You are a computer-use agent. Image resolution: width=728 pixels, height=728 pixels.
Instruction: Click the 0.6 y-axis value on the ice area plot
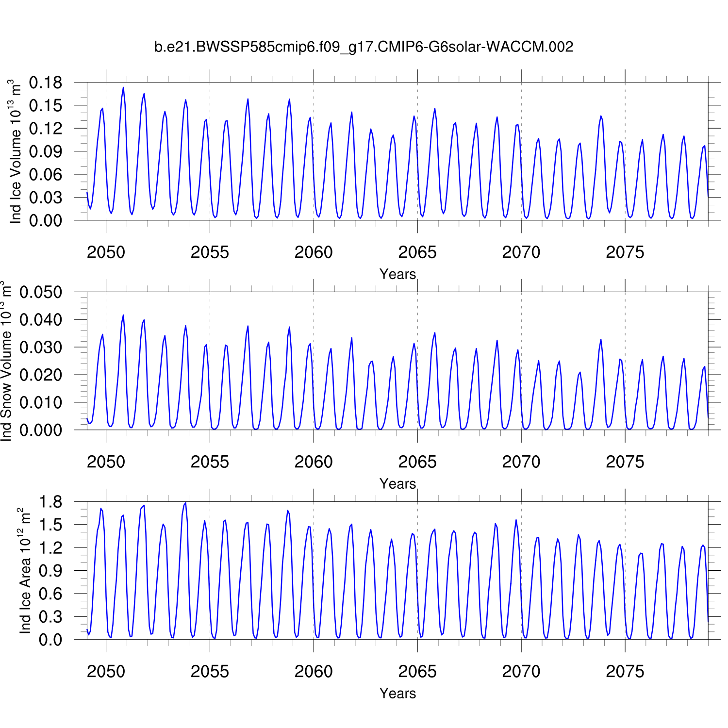pyautogui.click(x=50, y=594)
